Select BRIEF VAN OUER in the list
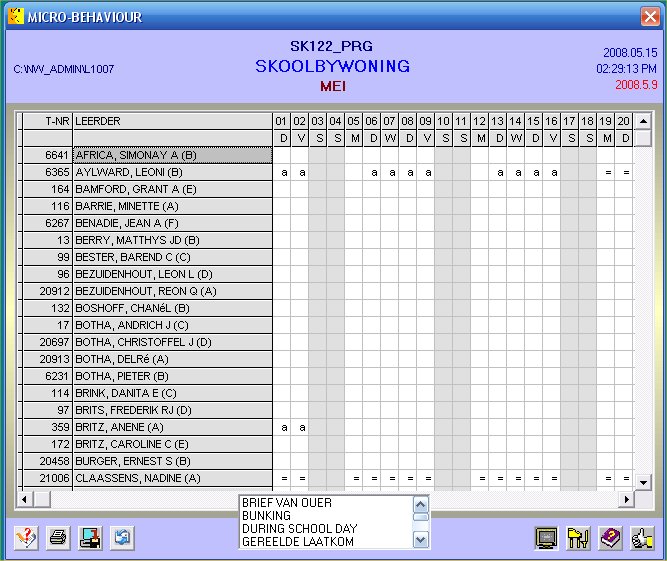The width and height of the screenshot is (667, 561). pos(286,502)
